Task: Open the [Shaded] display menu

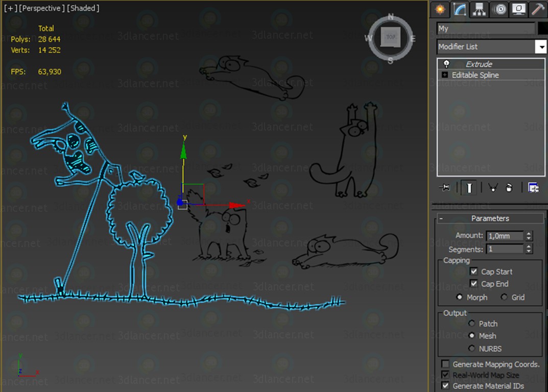Action: 83,8
